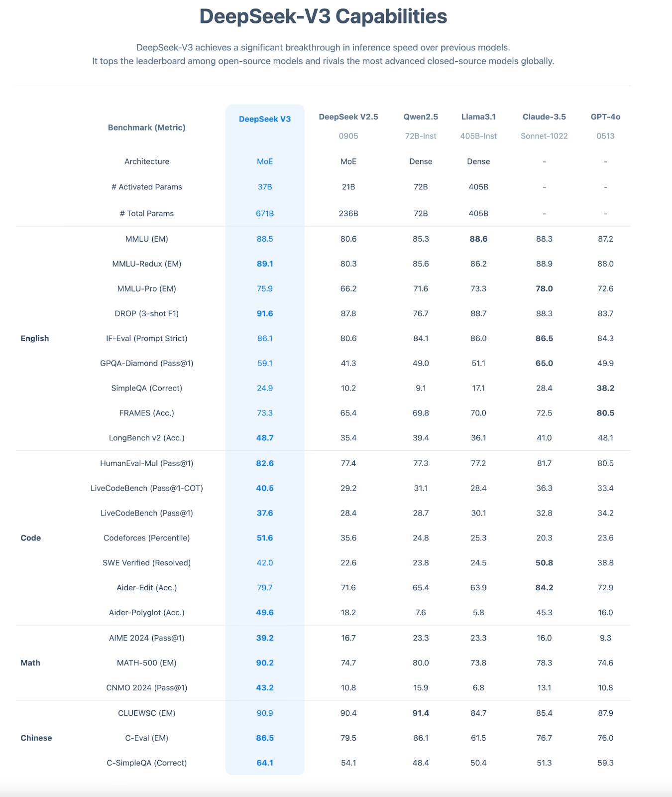Click the DeepSeek V2.5 column header
Viewport: 672px width, 797px height.
click(x=348, y=117)
